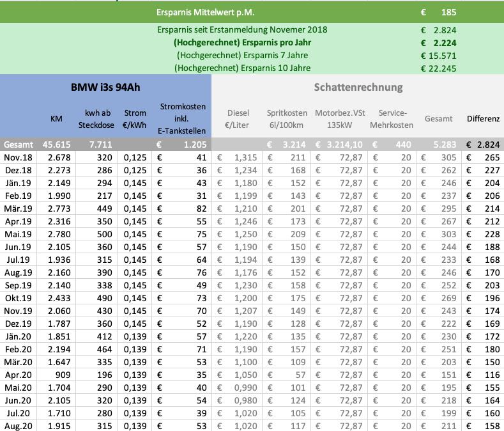Select the 'Diesel €/Liter' column header
This screenshot has width=504, height=431.
point(237,119)
